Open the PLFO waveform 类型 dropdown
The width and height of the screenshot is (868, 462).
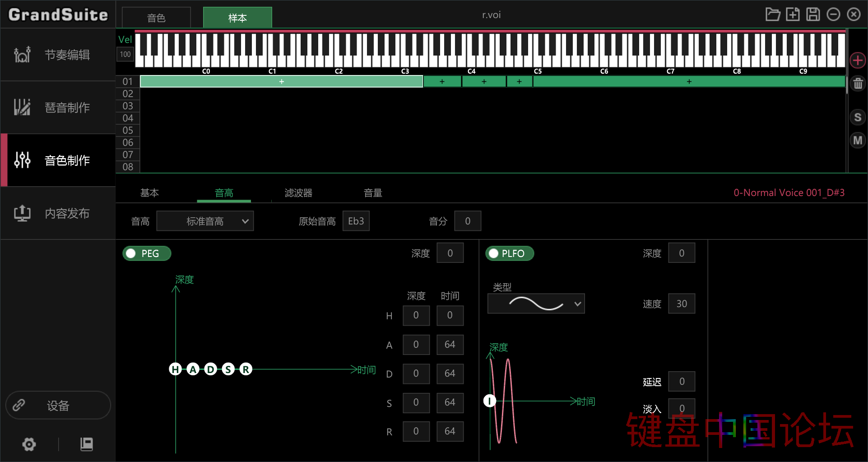click(536, 304)
